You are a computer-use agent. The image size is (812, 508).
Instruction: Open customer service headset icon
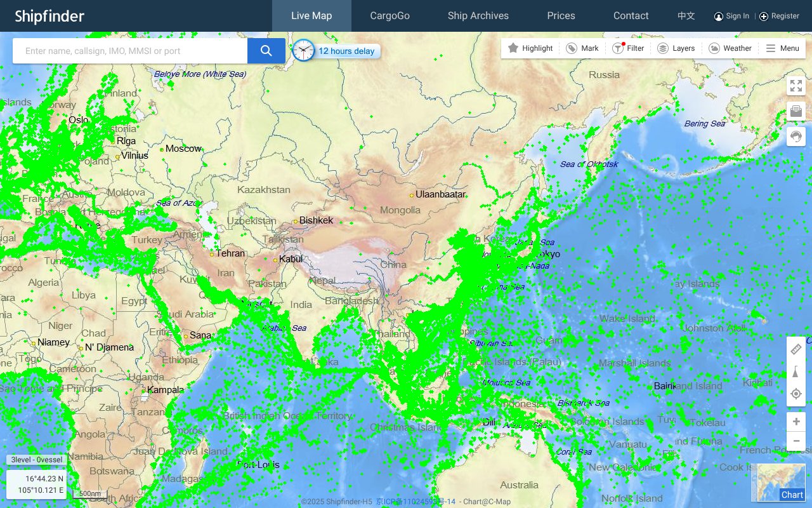tap(796, 137)
